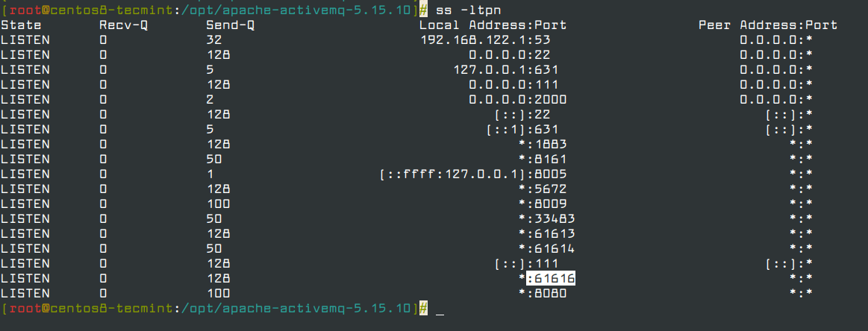The width and height of the screenshot is (868, 331).
Task: Click the Peer Address:Port column header
Action: 768,25
